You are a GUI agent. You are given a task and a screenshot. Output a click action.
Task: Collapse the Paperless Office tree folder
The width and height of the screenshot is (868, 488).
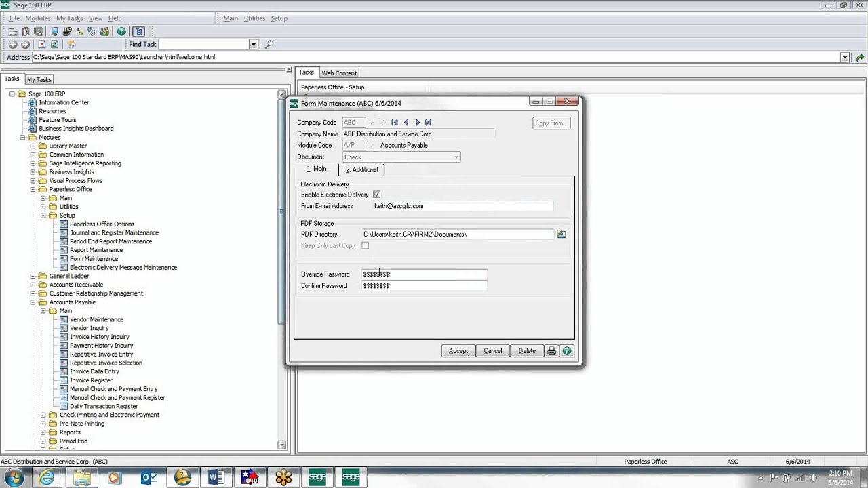[33, 190]
